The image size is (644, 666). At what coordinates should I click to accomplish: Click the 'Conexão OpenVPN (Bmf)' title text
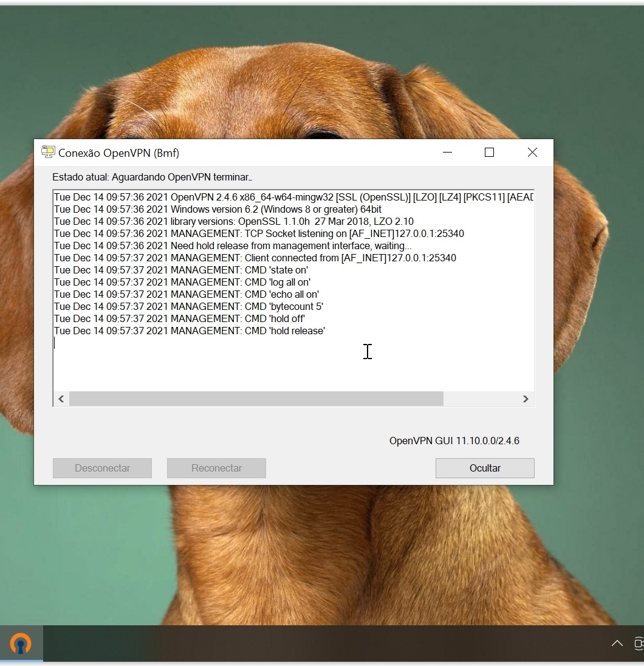click(118, 153)
